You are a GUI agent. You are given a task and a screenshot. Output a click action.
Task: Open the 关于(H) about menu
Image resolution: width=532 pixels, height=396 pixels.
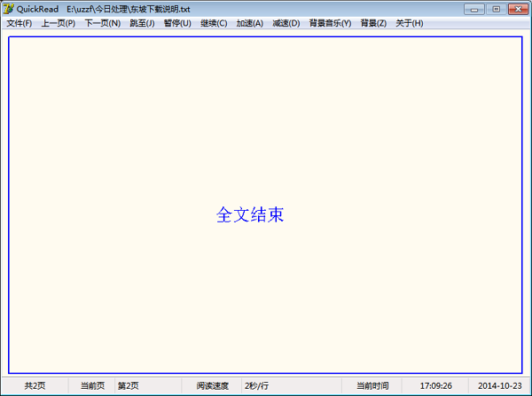(x=409, y=23)
